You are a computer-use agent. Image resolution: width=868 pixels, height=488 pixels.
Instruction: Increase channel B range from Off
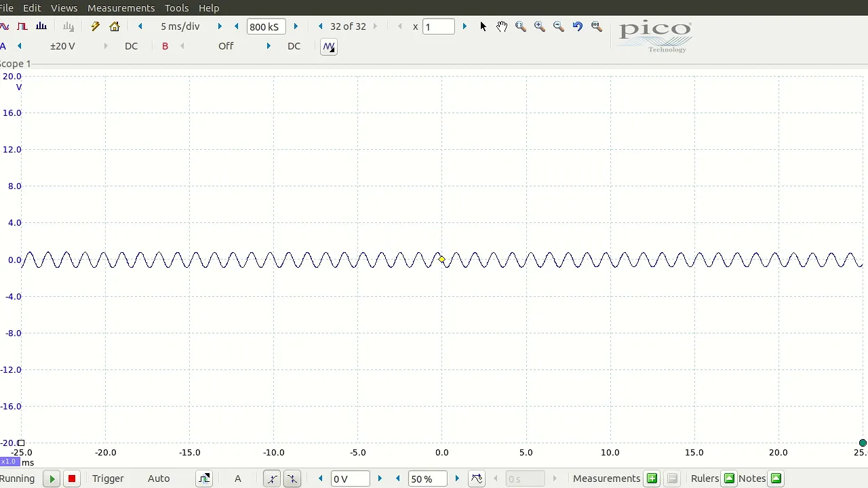(269, 46)
